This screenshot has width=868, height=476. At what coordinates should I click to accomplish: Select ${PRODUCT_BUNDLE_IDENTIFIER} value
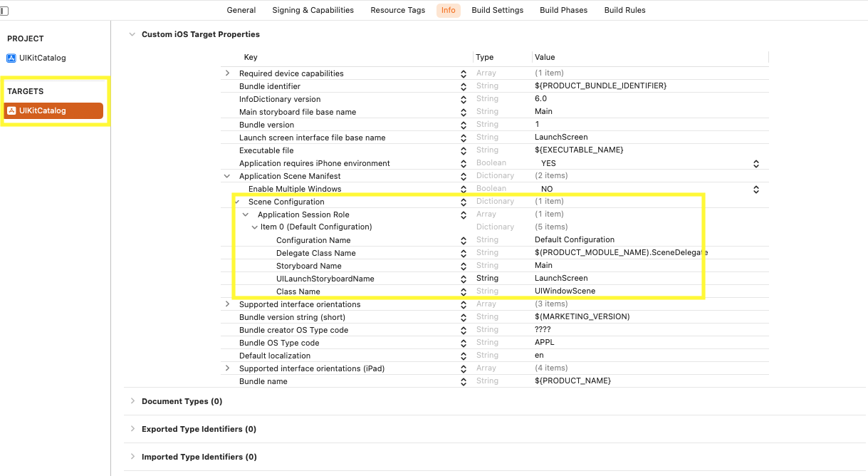pos(600,86)
